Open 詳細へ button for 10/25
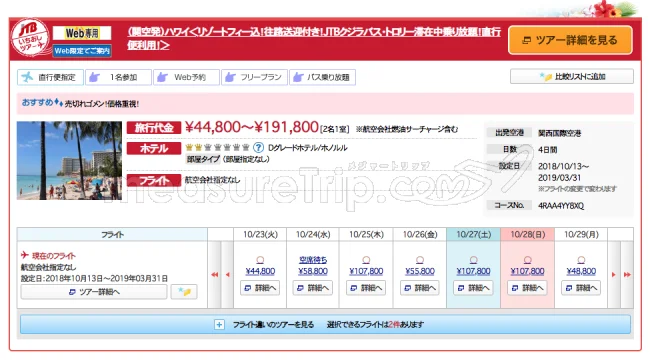This screenshot has width=650, height=362. click(x=366, y=288)
